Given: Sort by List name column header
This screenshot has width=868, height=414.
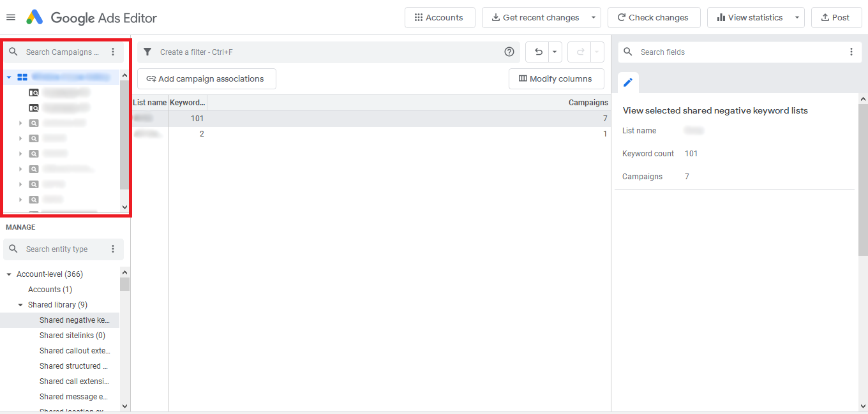Looking at the screenshot, I should 150,103.
